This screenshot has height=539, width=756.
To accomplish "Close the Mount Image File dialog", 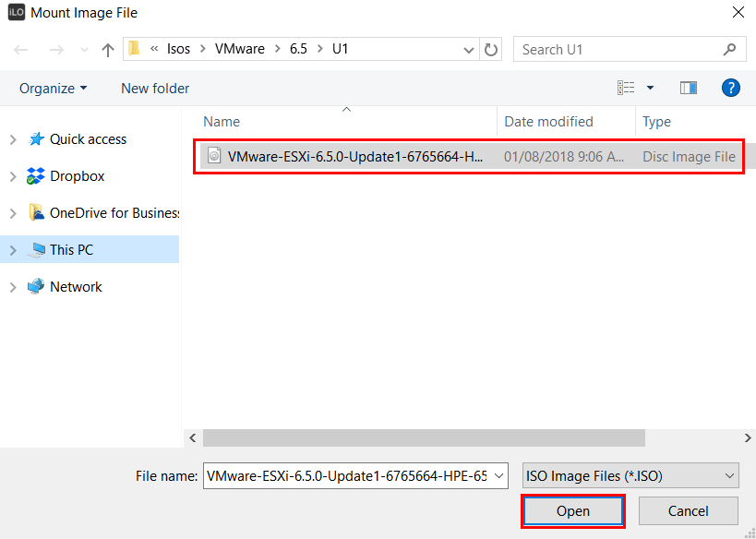I will pyautogui.click(x=738, y=13).
